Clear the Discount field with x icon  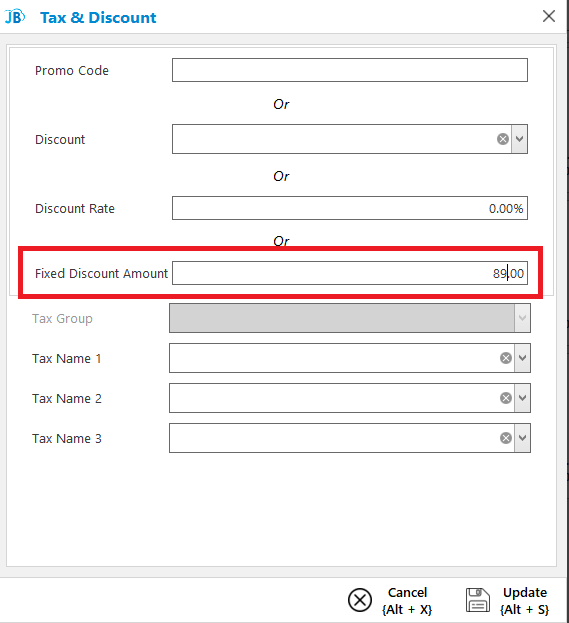503,139
